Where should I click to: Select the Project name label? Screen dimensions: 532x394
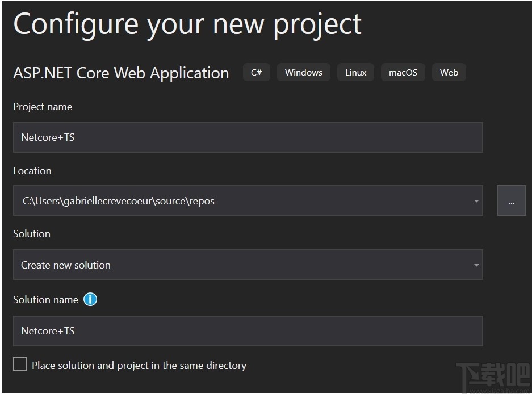point(43,107)
